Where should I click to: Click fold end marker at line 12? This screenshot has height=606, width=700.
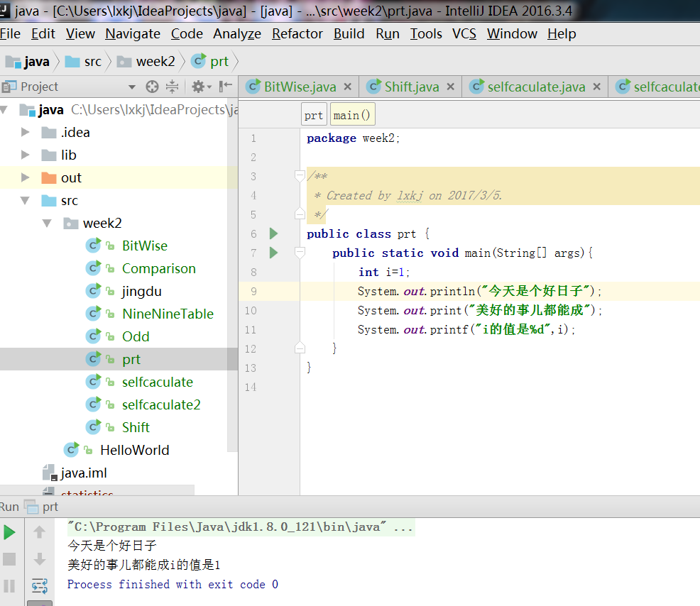[x=300, y=348]
